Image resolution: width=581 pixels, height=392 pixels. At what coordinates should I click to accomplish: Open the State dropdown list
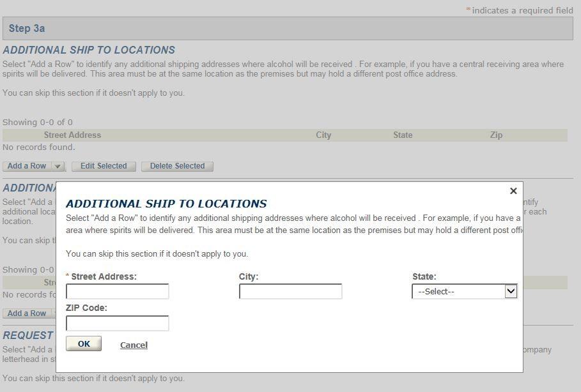pyautogui.click(x=464, y=292)
